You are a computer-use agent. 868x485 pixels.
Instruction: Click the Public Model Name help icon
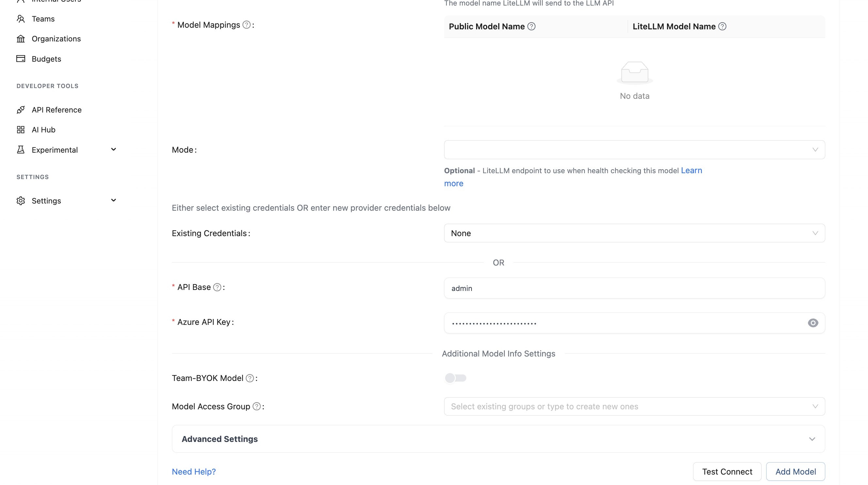pos(531,27)
